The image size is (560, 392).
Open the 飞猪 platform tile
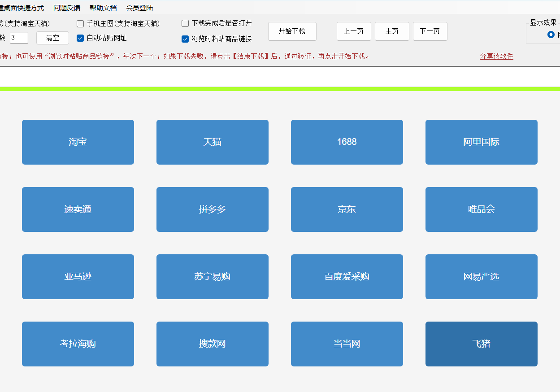[x=481, y=344]
